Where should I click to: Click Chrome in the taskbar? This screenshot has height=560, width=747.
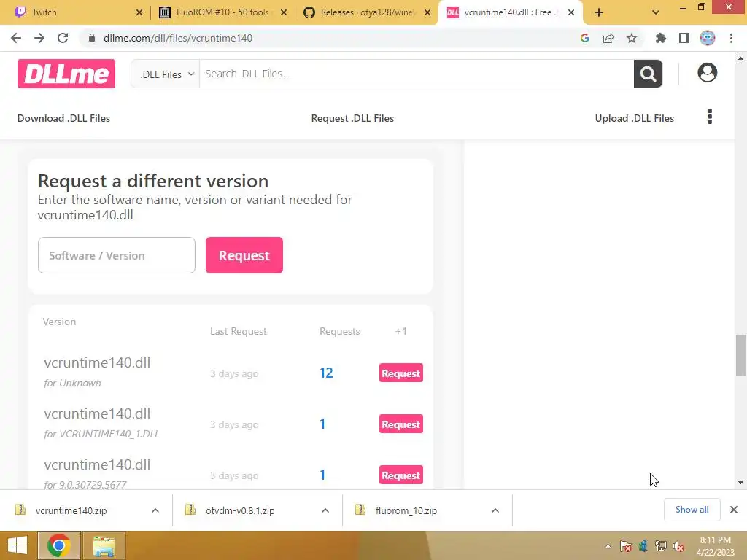pos(58,545)
